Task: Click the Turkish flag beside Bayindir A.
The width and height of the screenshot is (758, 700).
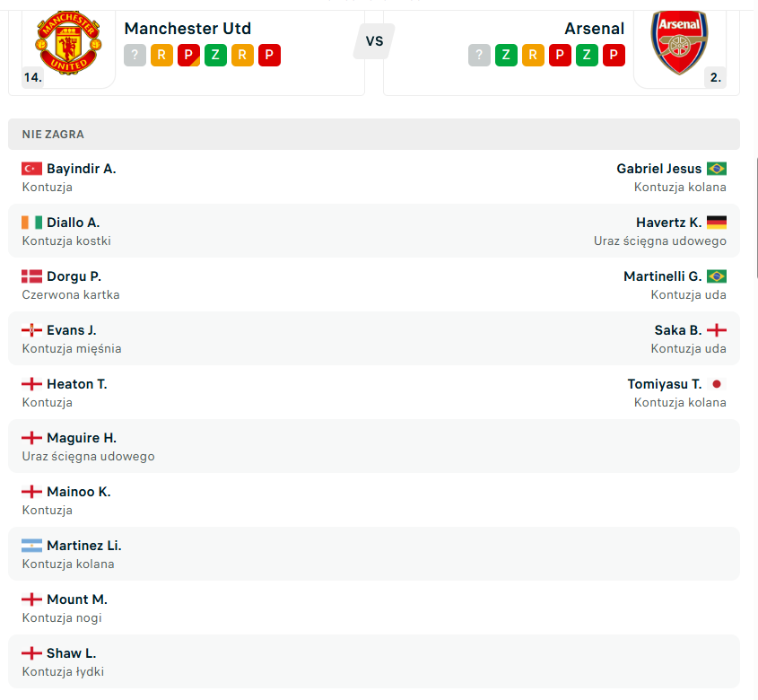Action: 32,169
